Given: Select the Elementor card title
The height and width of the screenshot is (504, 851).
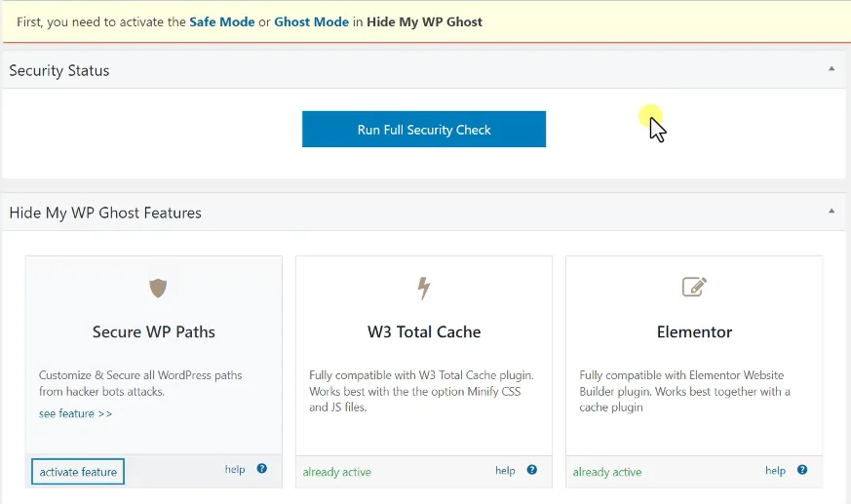Looking at the screenshot, I should click(x=694, y=331).
